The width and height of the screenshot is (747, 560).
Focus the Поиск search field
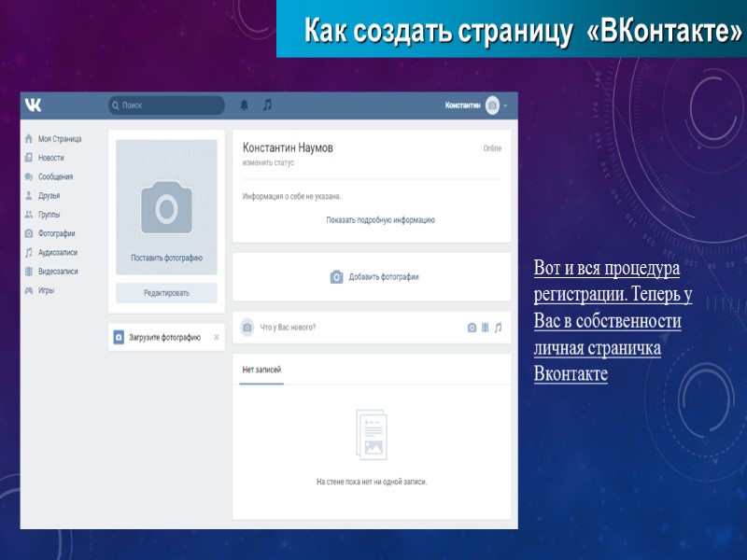point(166,105)
